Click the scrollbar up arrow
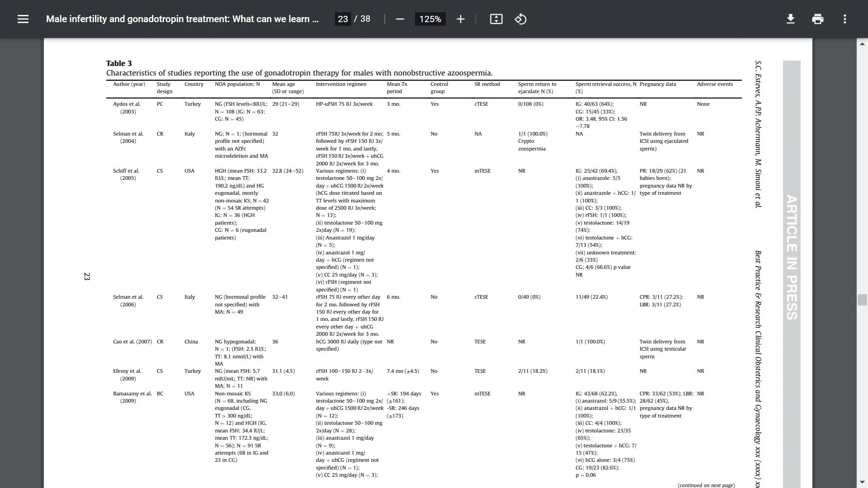Viewport: 868px width, 488px height. click(862, 44)
